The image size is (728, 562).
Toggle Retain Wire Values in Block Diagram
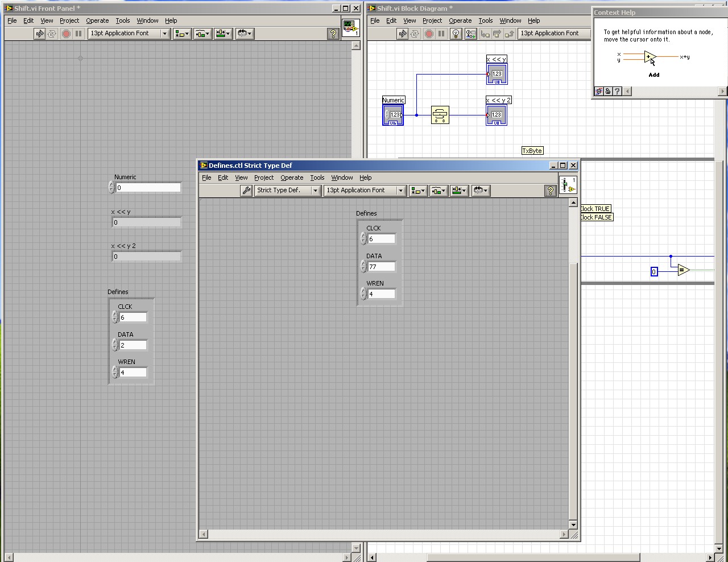coord(470,34)
